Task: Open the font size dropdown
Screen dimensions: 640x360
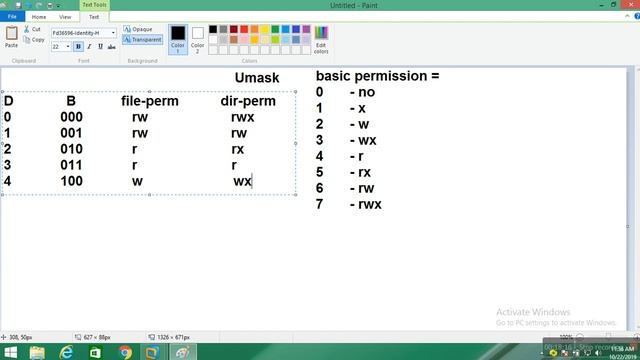Action: click(x=68, y=47)
